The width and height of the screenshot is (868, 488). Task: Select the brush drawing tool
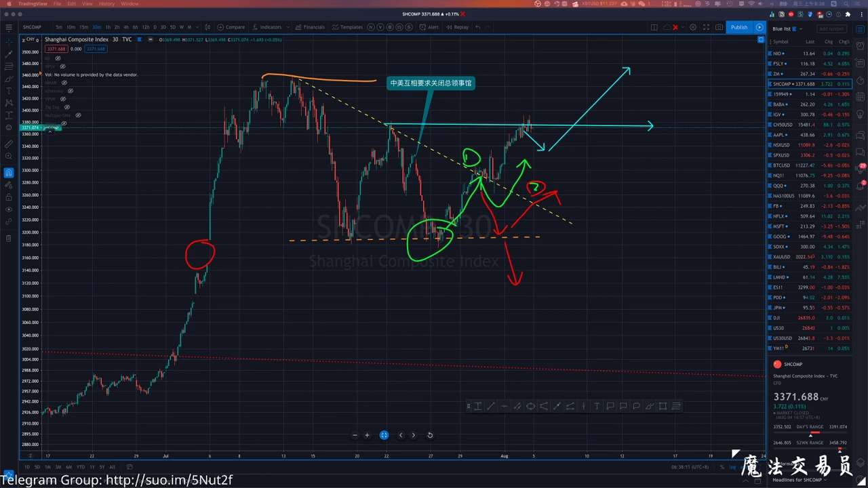click(x=8, y=79)
